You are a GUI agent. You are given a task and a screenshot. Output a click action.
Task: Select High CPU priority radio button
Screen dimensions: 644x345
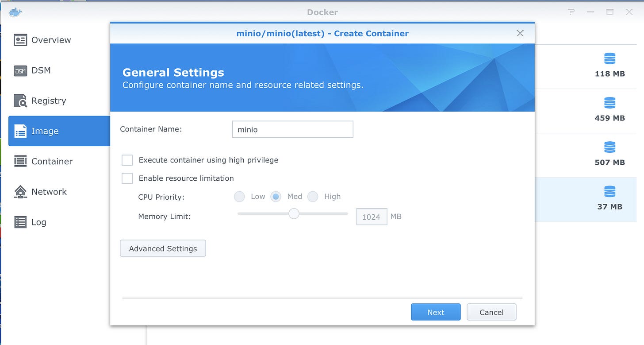(x=313, y=197)
